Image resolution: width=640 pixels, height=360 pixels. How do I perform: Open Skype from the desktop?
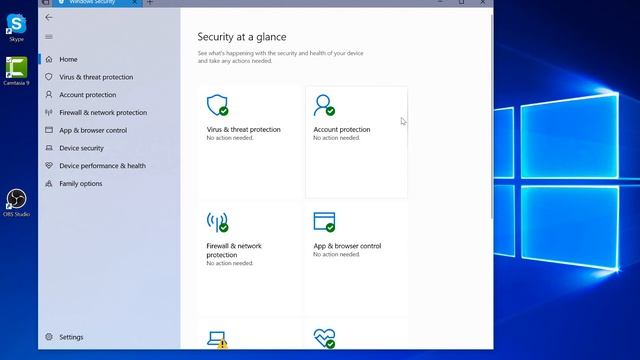16,27
